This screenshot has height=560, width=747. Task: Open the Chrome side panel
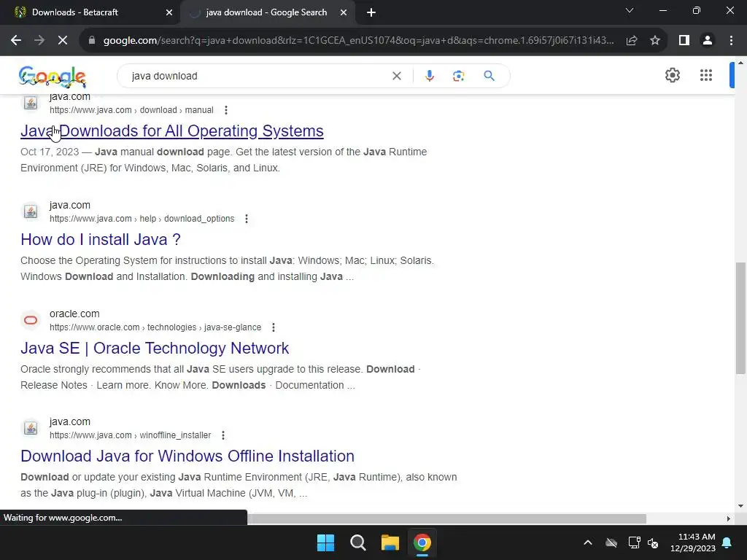(x=684, y=41)
